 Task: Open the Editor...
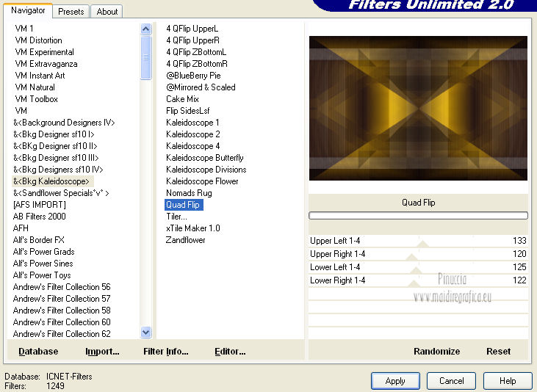(x=230, y=352)
